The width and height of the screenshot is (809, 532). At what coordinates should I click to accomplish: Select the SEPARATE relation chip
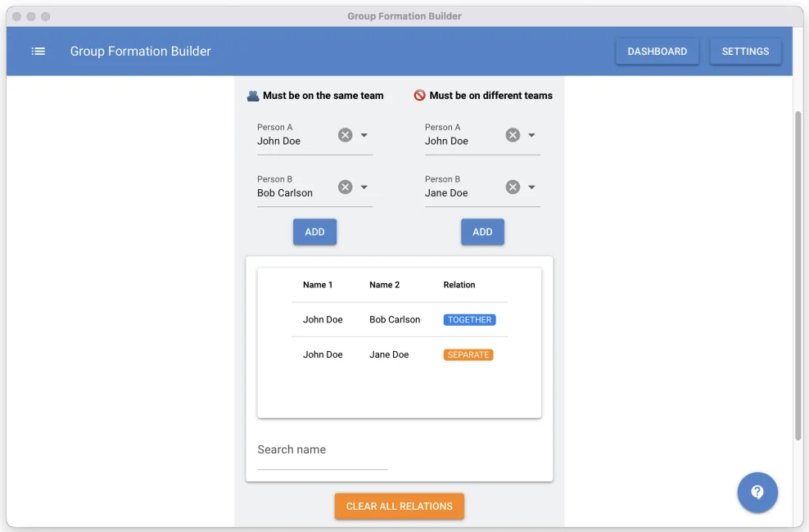point(468,354)
